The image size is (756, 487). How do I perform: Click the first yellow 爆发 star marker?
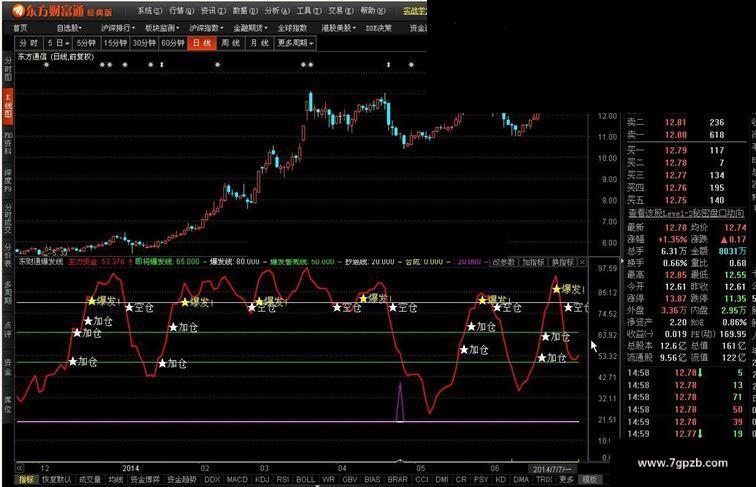pos(92,301)
